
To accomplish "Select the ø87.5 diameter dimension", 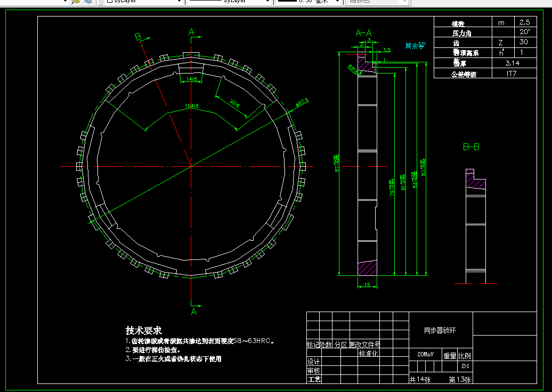I will [303, 102].
